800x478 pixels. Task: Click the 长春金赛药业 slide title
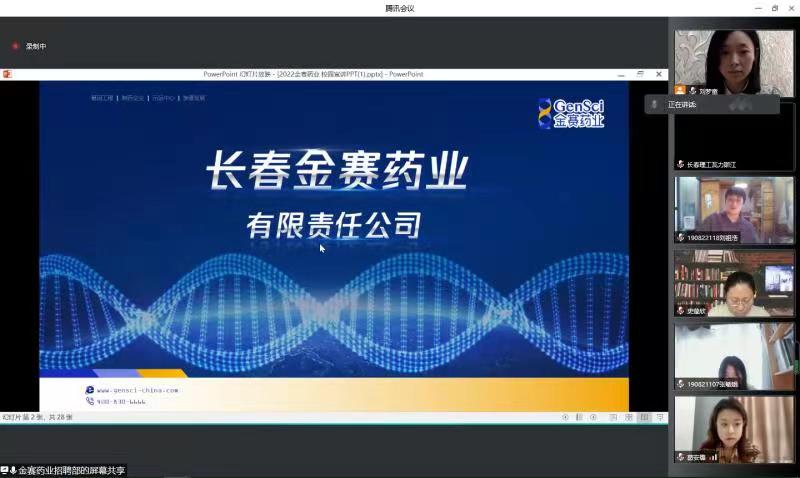click(x=337, y=170)
